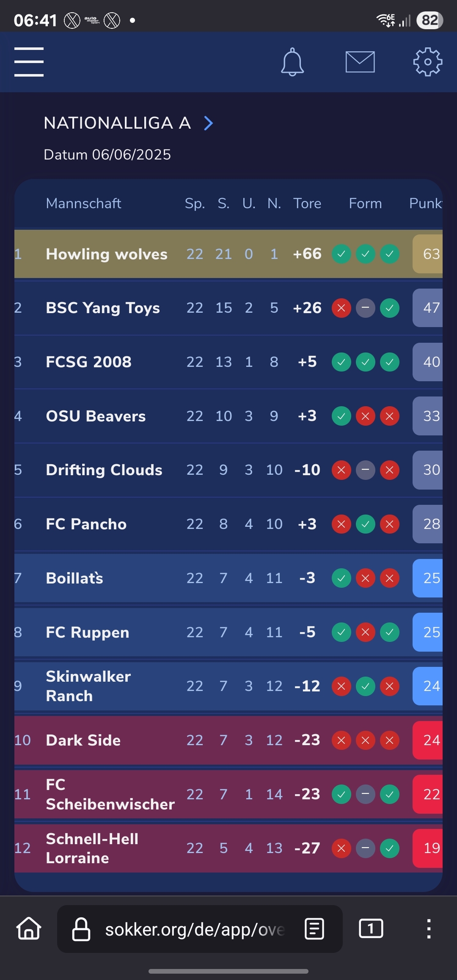Open the mail inbox envelope
The width and height of the screenshot is (457, 980).
click(x=360, y=62)
